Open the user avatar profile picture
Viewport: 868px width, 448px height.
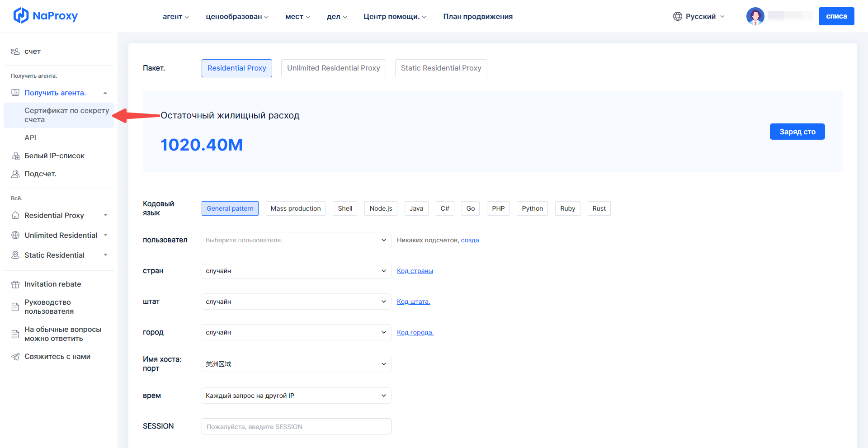click(755, 16)
